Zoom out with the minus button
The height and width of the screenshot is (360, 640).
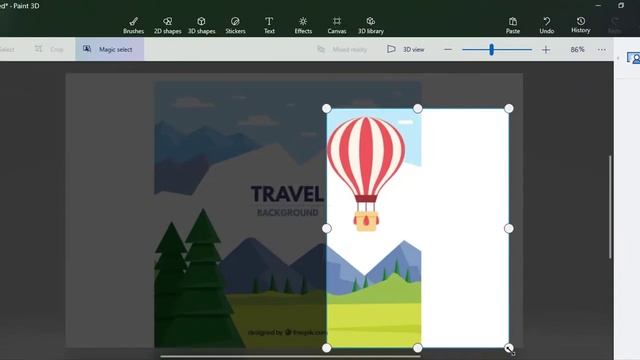[x=448, y=49]
